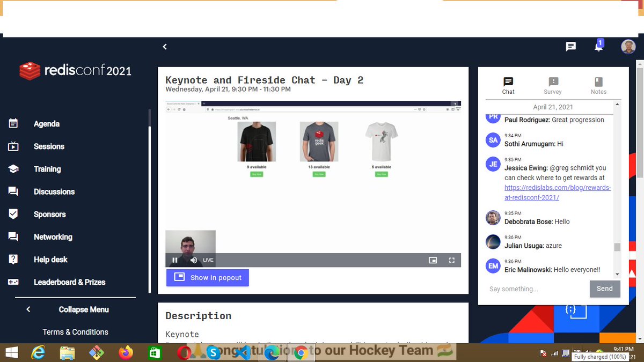Click the LIVE indicator on the player
This screenshot has width=644, height=362.
pyautogui.click(x=208, y=260)
